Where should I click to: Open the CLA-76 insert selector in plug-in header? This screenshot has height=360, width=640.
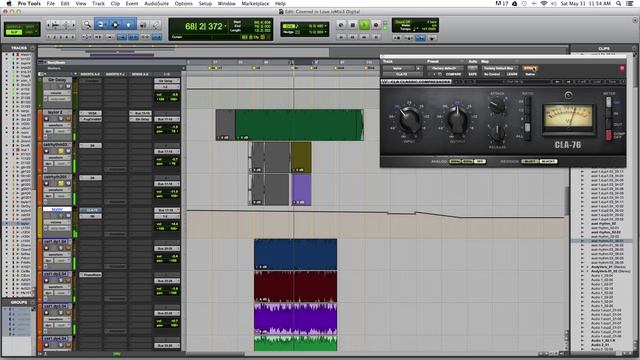[402, 74]
